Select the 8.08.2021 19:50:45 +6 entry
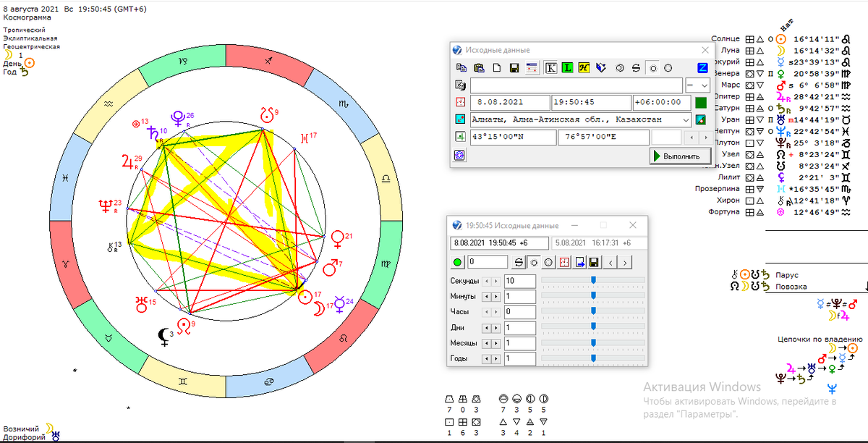 [x=499, y=242]
